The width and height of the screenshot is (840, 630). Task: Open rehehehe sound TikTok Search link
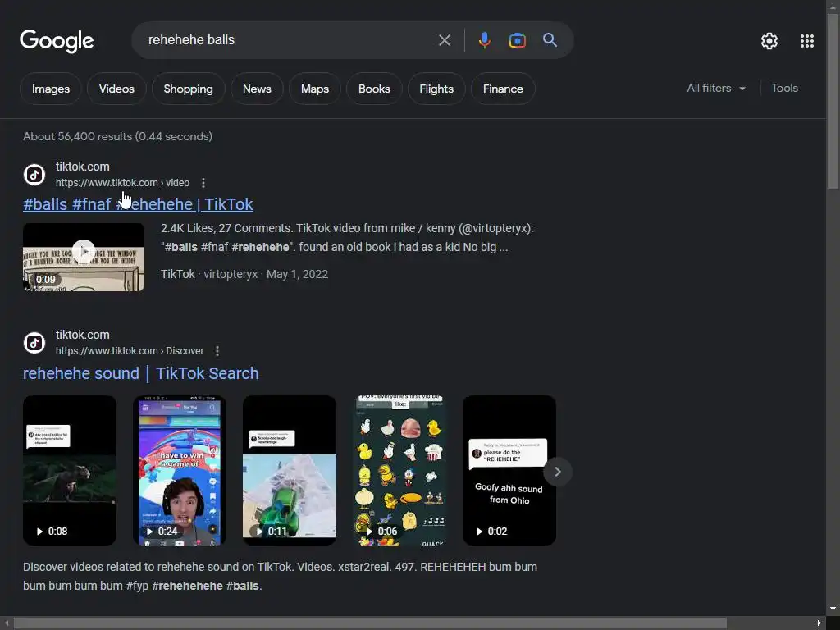coord(140,373)
